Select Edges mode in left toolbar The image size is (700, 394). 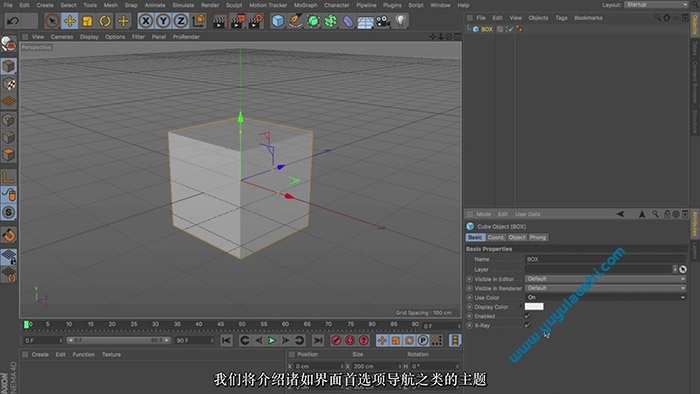coord(8,137)
